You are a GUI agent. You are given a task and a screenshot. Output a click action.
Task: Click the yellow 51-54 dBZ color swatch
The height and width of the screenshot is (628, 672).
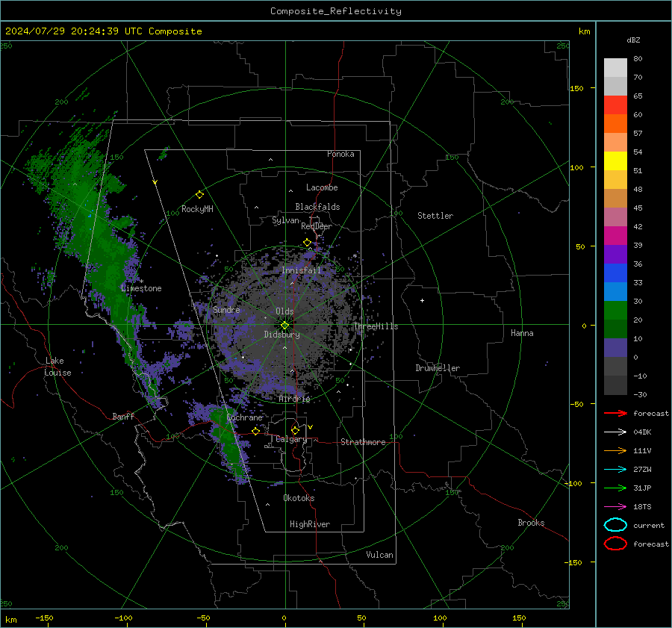pos(615,161)
